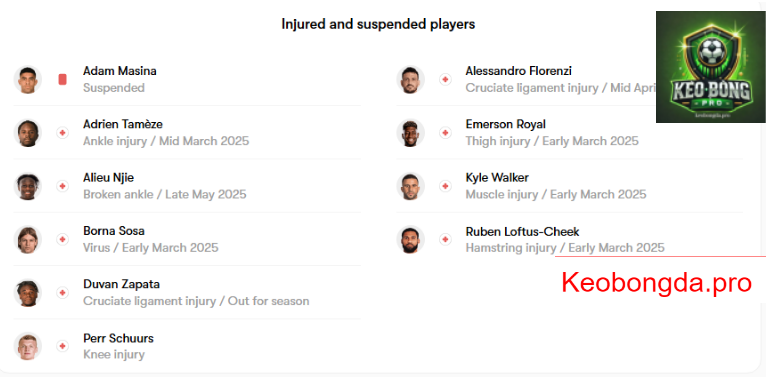
Task: Click the Injured and suspended players heading
Action: (378, 24)
